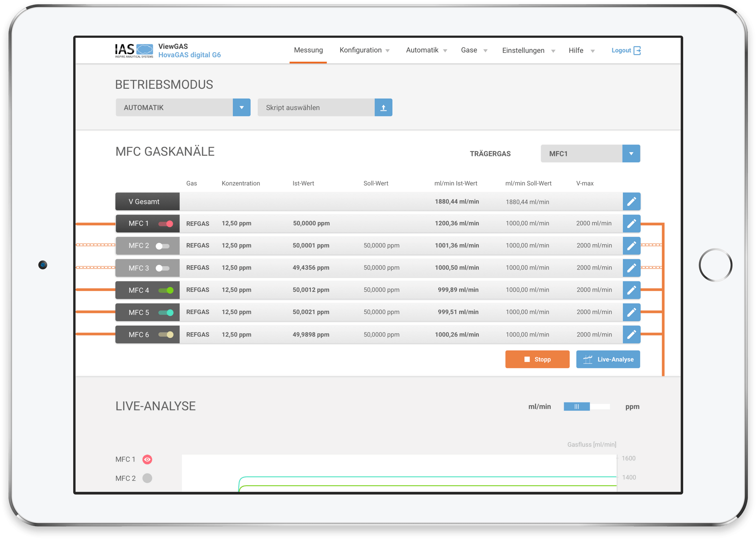Click the pencil edit icon for MFC 5
Viewport: 756px width, 539px height.
tap(631, 312)
